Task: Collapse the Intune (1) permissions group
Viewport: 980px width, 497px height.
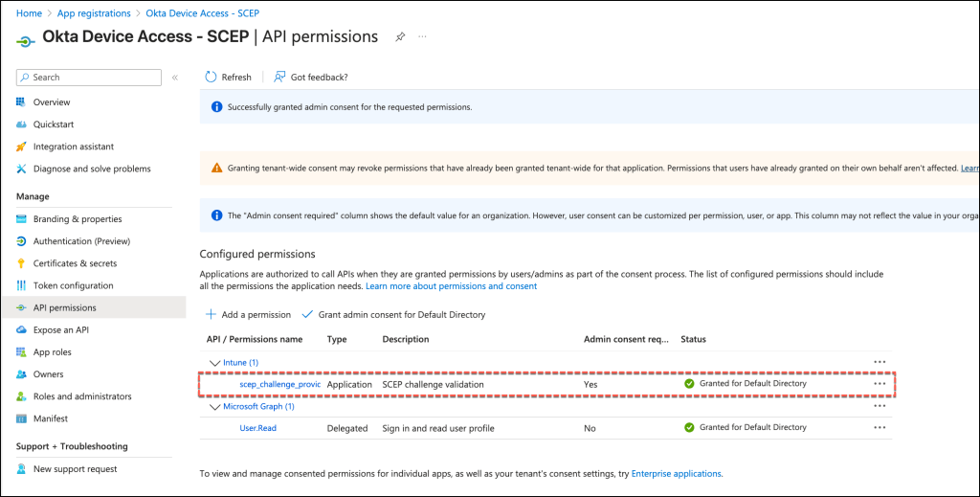Action: tap(214, 362)
